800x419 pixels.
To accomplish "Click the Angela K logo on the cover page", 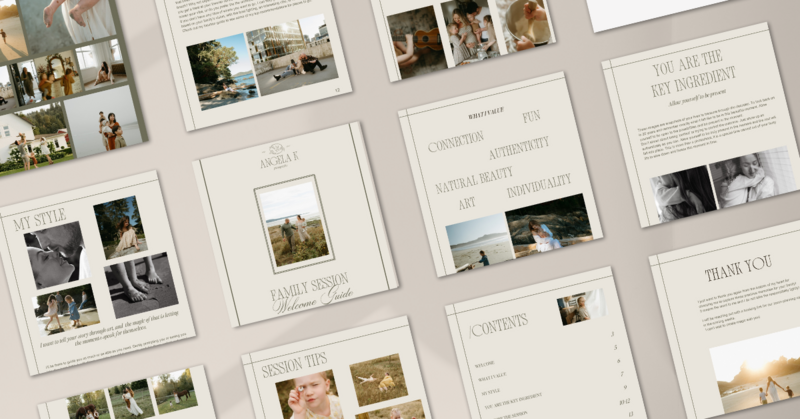I will click(279, 157).
